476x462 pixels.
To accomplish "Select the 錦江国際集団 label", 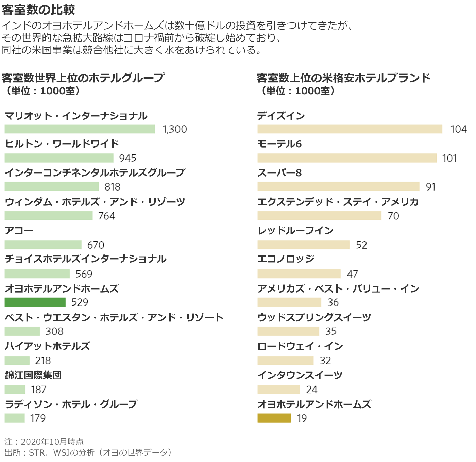I will (33, 375).
